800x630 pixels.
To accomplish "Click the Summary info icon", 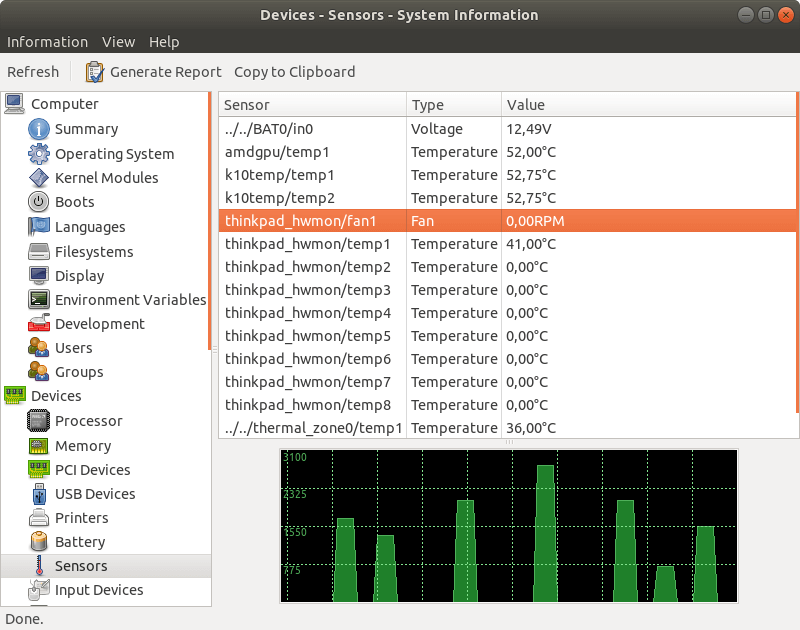I will (x=39, y=129).
